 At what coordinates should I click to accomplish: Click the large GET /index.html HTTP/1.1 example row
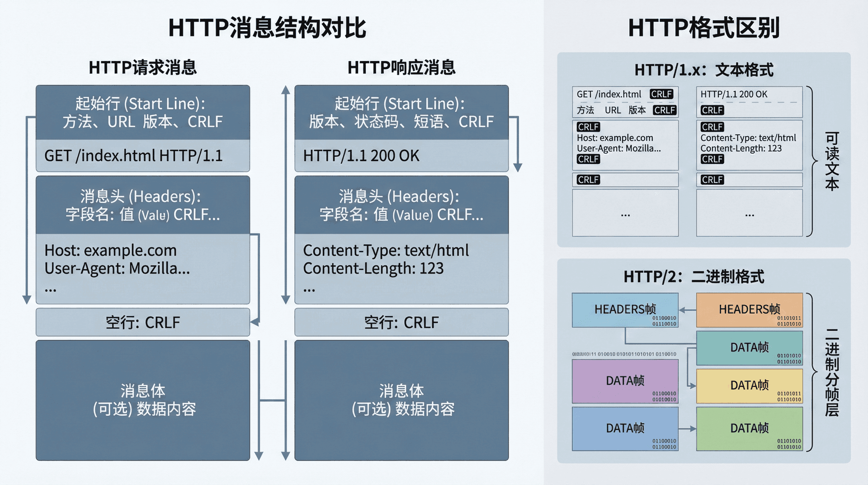click(x=142, y=156)
